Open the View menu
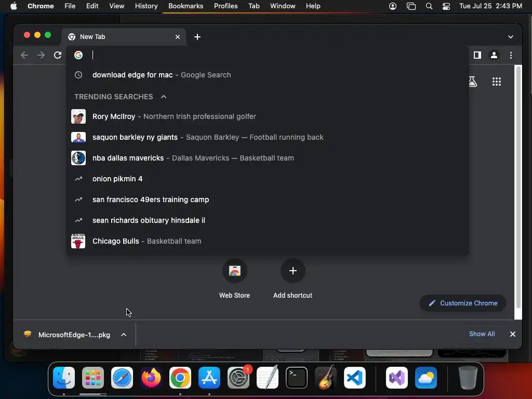The width and height of the screenshot is (532, 399). click(x=117, y=6)
